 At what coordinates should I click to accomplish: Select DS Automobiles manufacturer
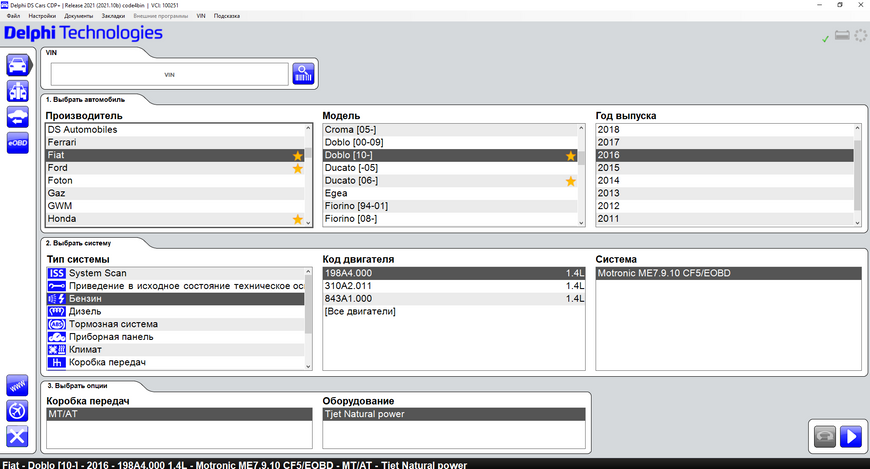175,130
